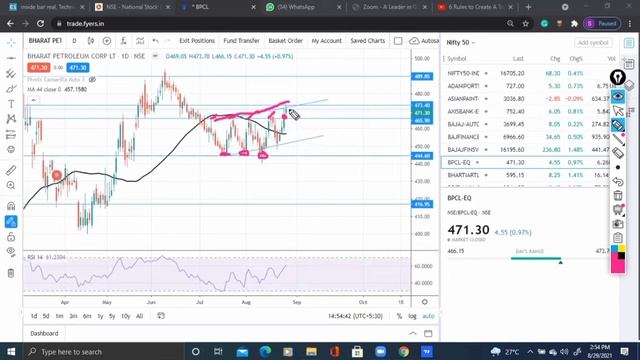Open the candle chart style selector

[91, 41]
